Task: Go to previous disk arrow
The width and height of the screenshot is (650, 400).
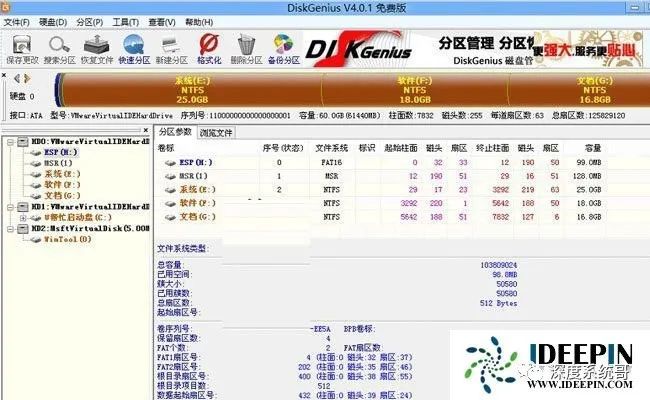Action: click(17, 78)
